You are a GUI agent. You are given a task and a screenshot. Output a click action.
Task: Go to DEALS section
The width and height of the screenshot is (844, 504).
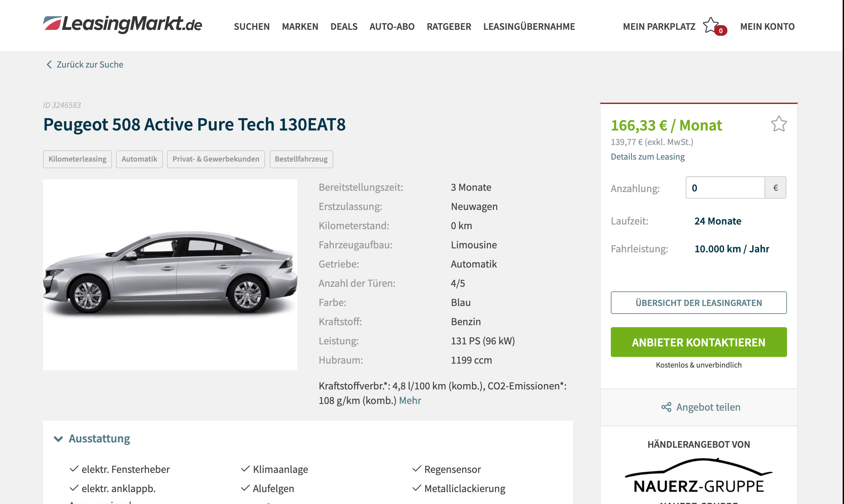[x=344, y=26]
